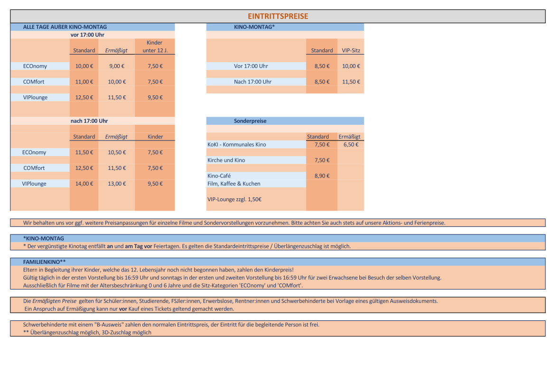The height and width of the screenshot is (392, 555).
Task: Click the FAMILIENKINO** section heading
Action: tap(44, 261)
